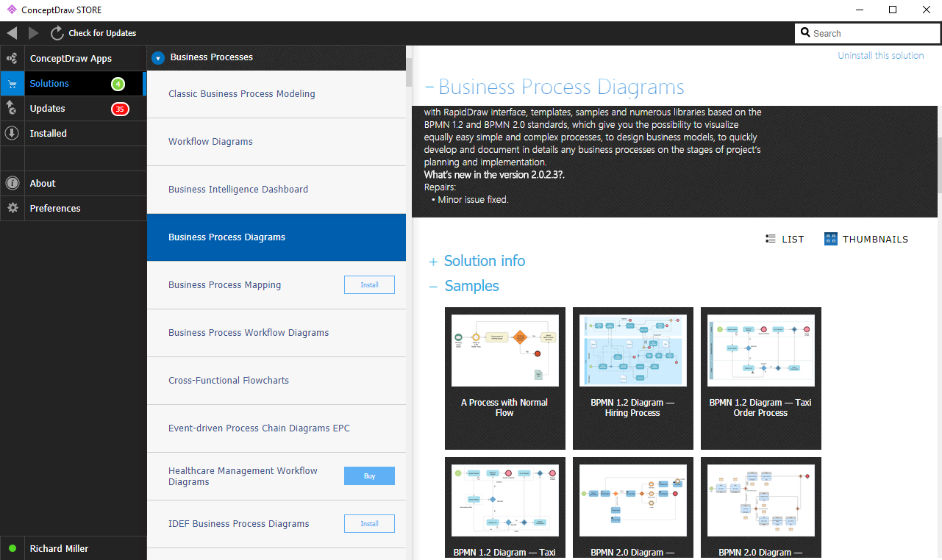This screenshot has width=942, height=560.
Task: Click the Uninstall this solution link
Action: pos(881,56)
